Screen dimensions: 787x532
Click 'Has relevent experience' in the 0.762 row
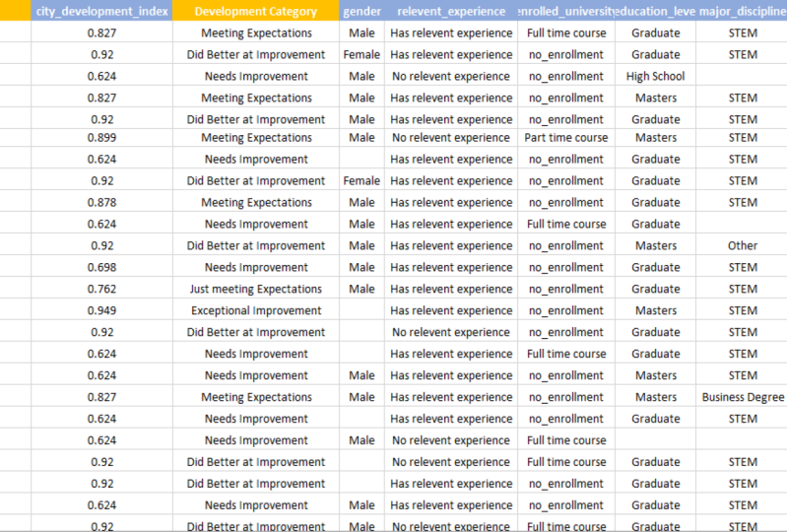click(x=451, y=289)
